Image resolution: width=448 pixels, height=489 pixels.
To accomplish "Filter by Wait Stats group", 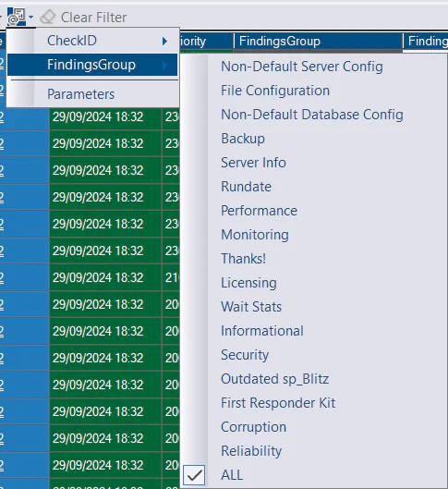I will pos(251,307).
